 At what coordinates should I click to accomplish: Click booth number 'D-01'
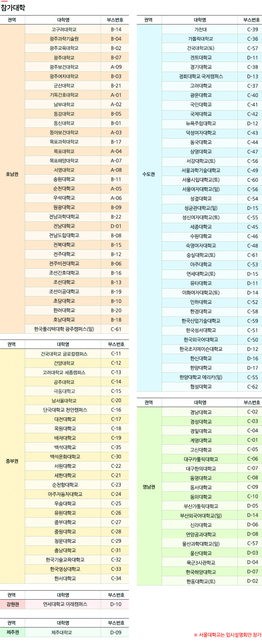click(x=116, y=226)
